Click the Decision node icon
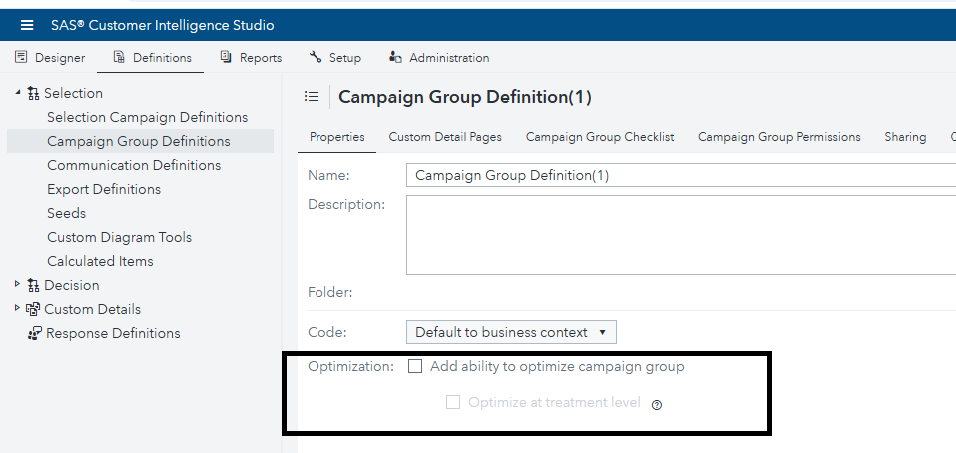 [34, 285]
